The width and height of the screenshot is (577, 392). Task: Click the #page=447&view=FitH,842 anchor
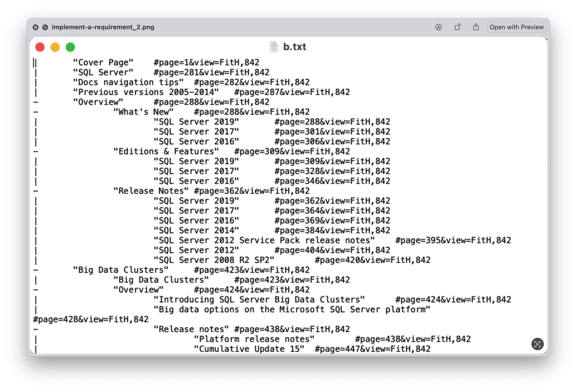pyautogui.click(x=373, y=349)
